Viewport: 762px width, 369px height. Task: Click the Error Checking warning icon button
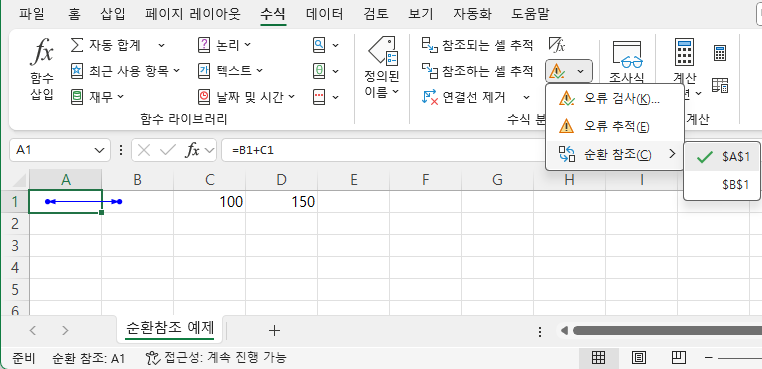(x=557, y=71)
